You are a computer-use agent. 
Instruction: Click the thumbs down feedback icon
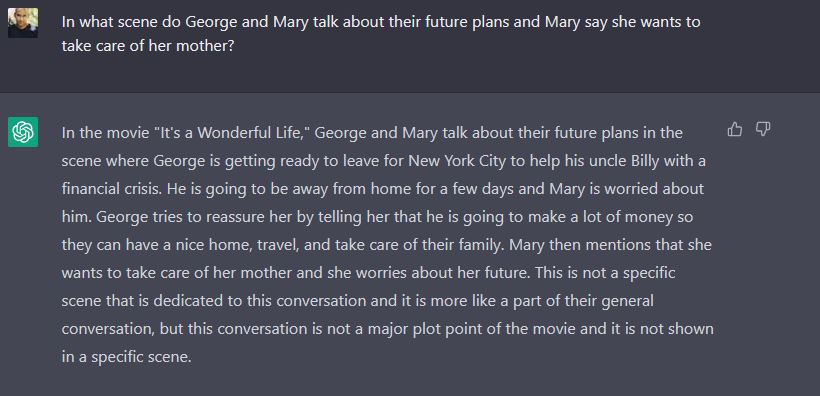[x=763, y=129]
